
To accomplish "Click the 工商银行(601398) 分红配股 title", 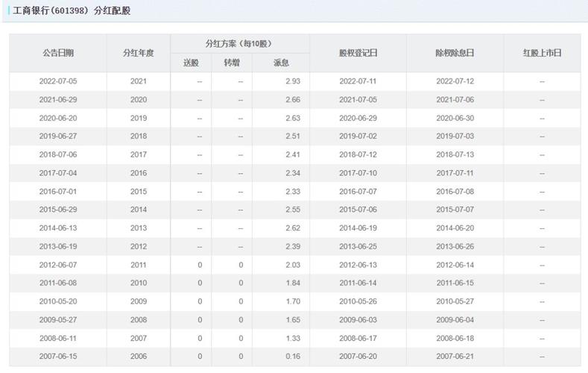I will pyautogui.click(x=72, y=10).
